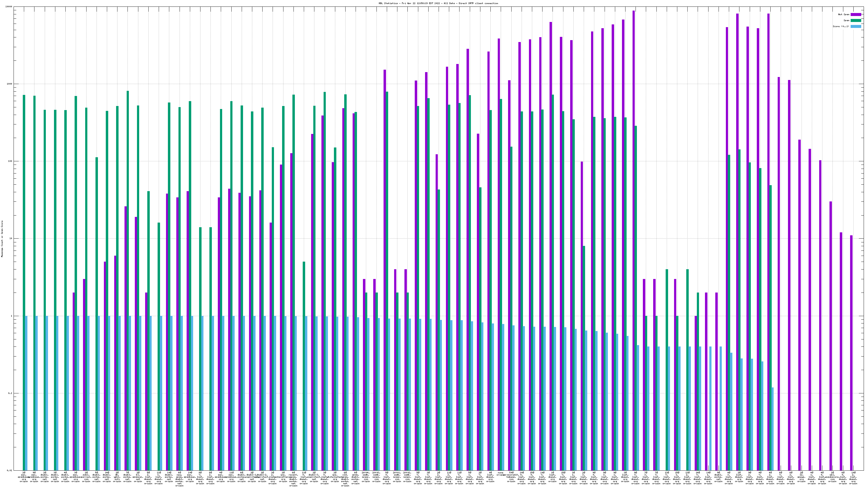Click the db.wpbl.info x-axis label
Screen dimensions: 868x488
point(117,477)
